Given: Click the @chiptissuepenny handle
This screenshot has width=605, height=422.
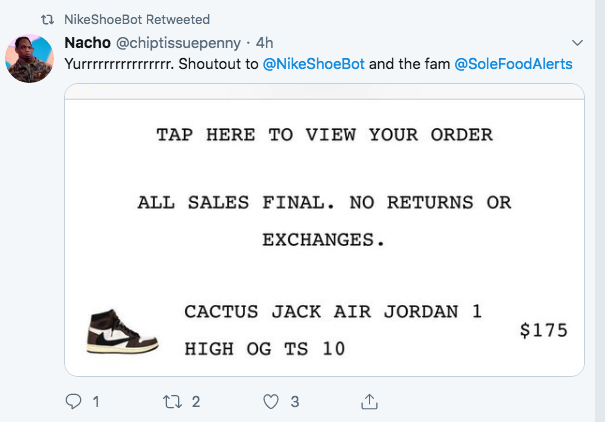Looking at the screenshot, I should pyautogui.click(x=177, y=43).
